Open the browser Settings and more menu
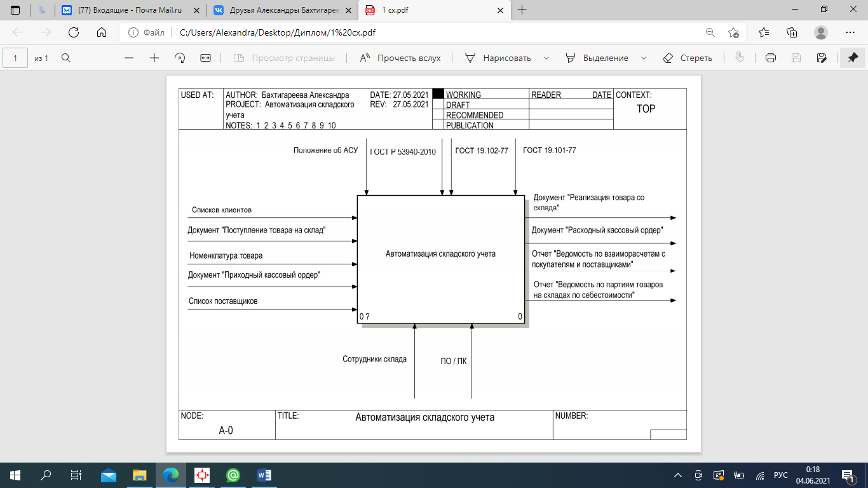The image size is (868, 488). pyautogui.click(x=850, y=32)
